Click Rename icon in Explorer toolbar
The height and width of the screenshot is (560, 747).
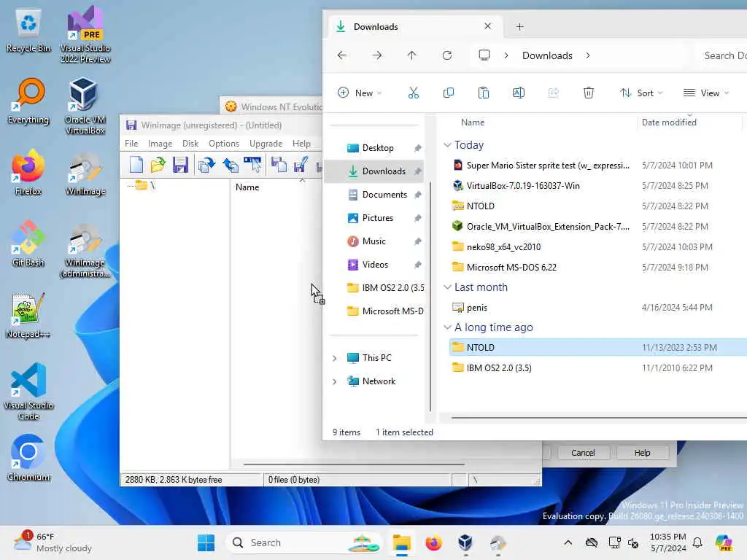point(519,93)
